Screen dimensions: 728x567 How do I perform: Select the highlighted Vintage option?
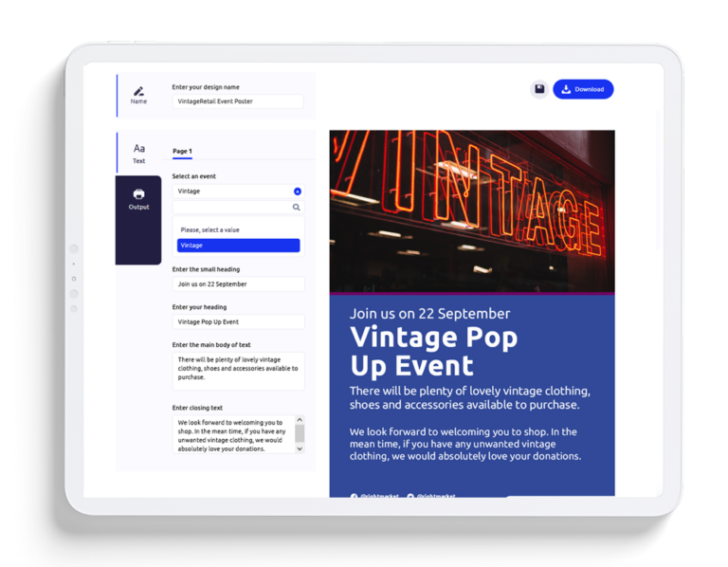(x=238, y=246)
